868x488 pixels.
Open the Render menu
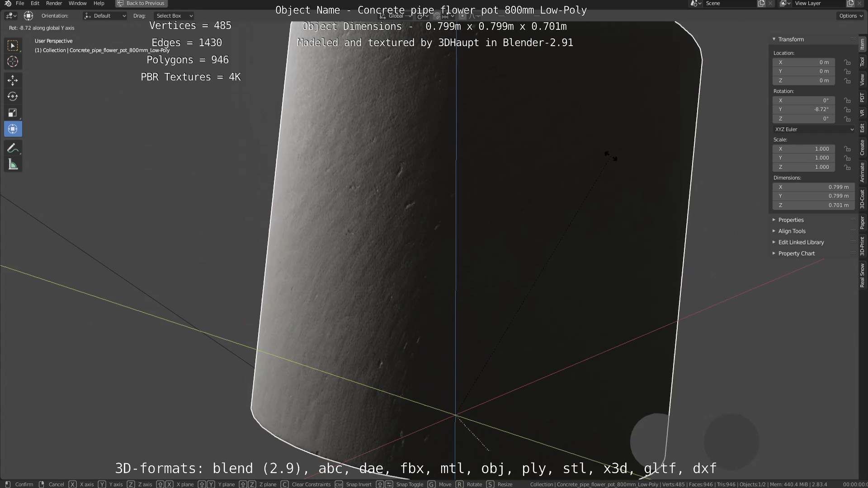(x=54, y=4)
